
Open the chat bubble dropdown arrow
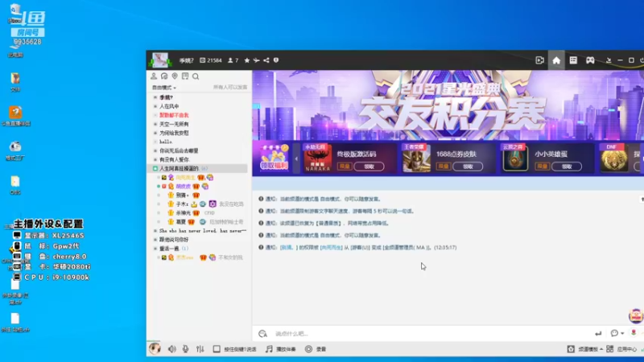click(x=622, y=334)
